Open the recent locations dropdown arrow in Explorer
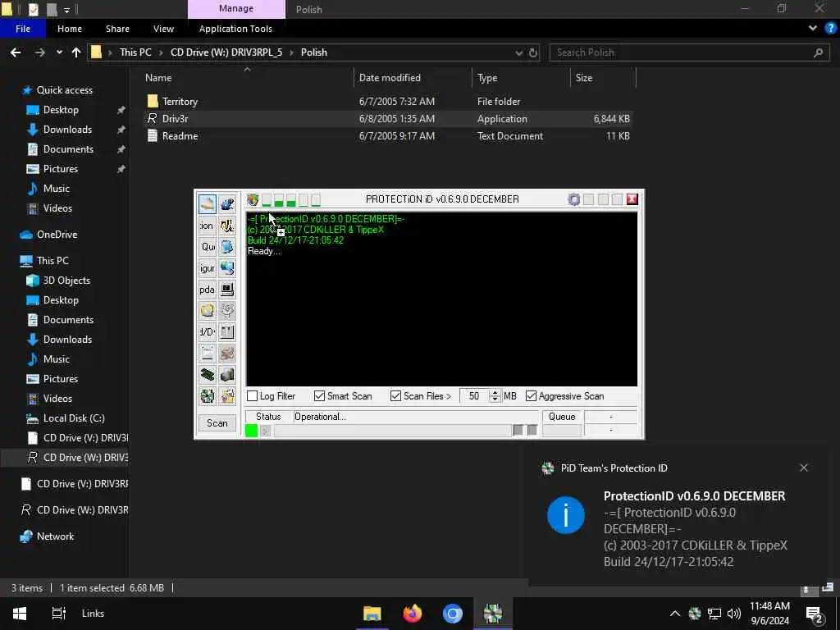 point(59,52)
